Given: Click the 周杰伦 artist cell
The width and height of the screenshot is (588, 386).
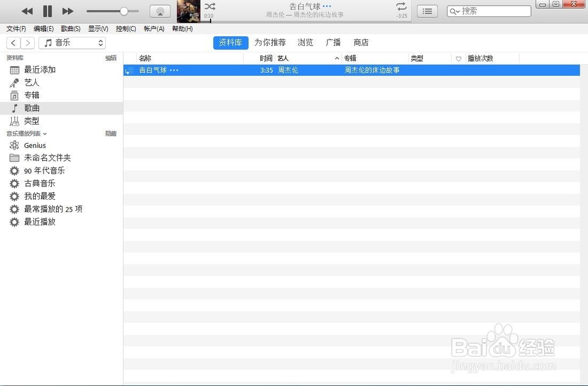Looking at the screenshot, I should click(x=288, y=71).
